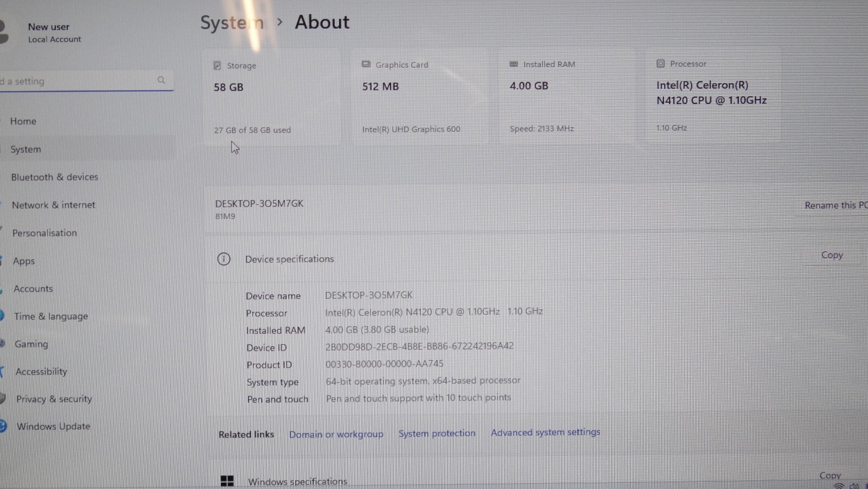The image size is (868, 489).
Task: Copy the device specifications
Action: pyautogui.click(x=832, y=255)
